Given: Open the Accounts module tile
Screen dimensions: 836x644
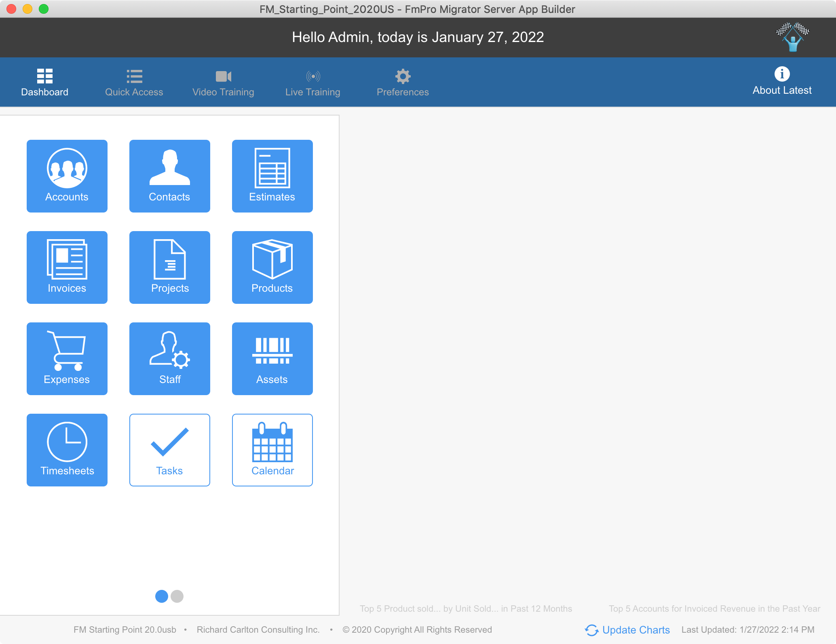Looking at the screenshot, I should [67, 176].
